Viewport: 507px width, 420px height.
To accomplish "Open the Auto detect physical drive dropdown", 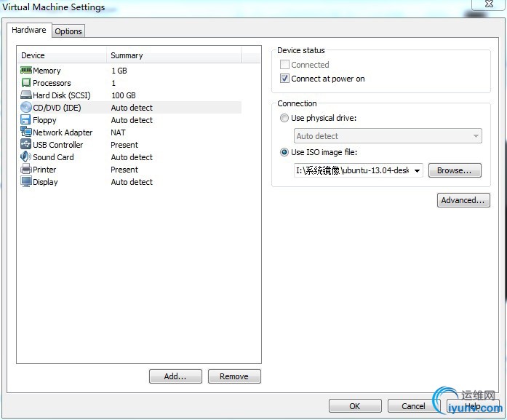I will (388, 136).
